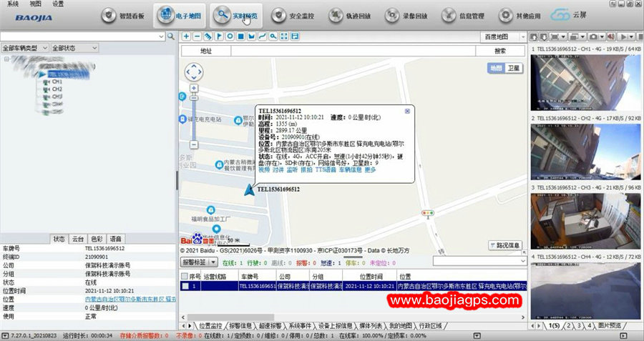Image resolution: width=644 pixels, height=341 pixels.
Task: Click the upward arrow icon in video toolbar
Action: click(534, 37)
